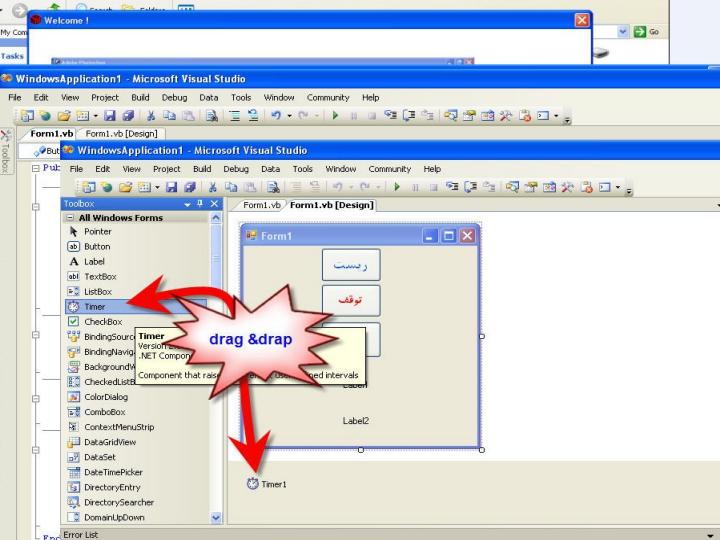Collapse Public Class outlining box in code editor
Screen dimensions: 720x540
click(x=35, y=169)
